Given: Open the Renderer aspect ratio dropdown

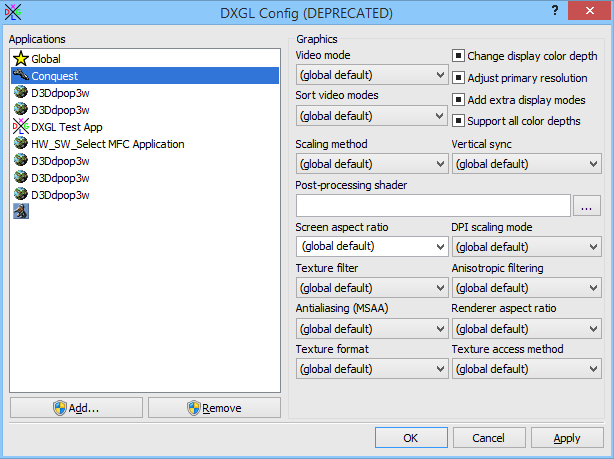Looking at the screenshot, I should click(527, 329).
